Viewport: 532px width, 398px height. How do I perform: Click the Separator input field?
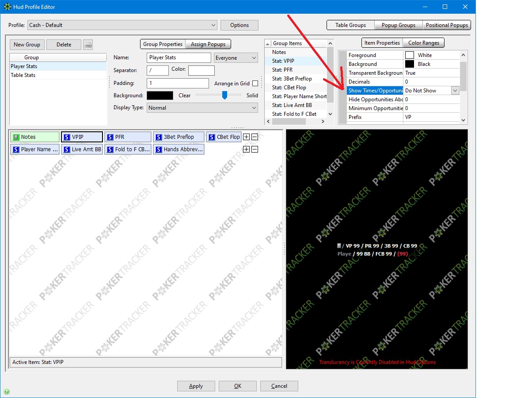tap(158, 70)
